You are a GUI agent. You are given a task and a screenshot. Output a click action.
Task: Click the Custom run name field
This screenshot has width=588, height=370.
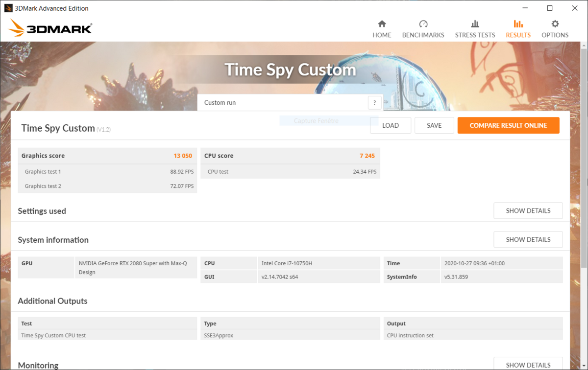283,103
